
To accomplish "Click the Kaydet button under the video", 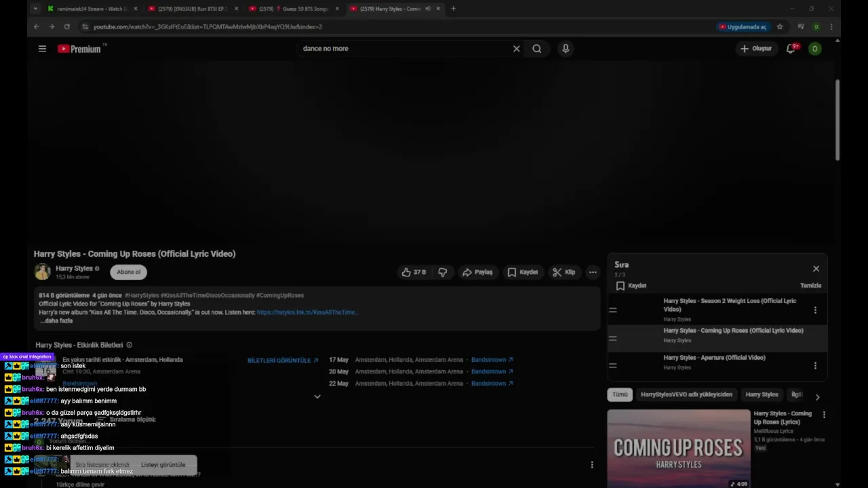I will click(522, 272).
